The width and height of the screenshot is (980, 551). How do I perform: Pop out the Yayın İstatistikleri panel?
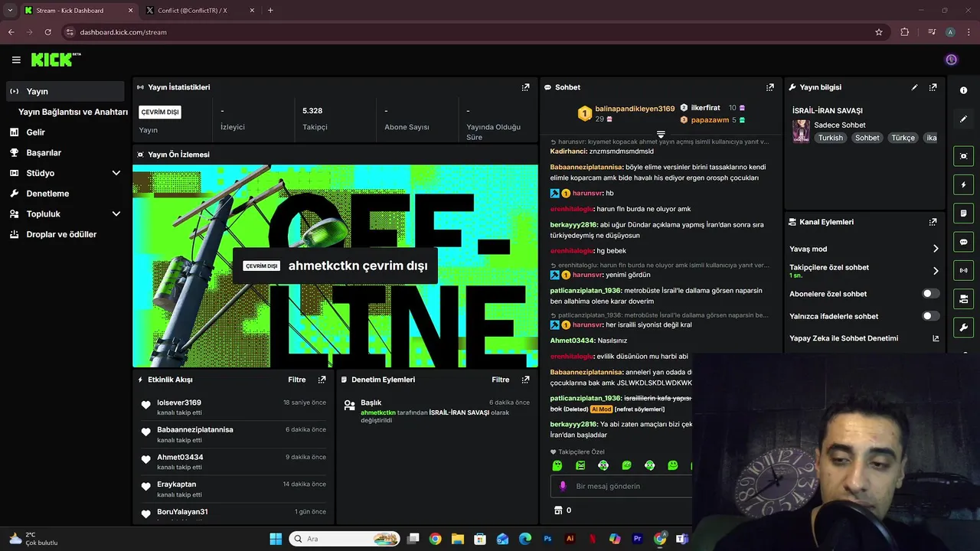(x=525, y=87)
